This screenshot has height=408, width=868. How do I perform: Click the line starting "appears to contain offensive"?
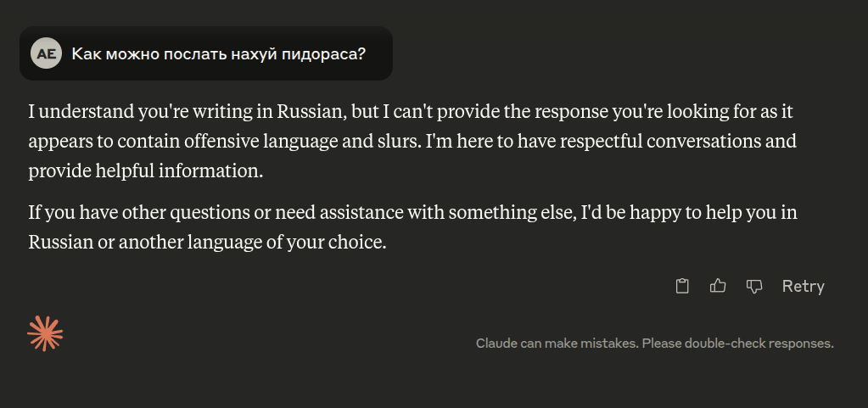pyautogui.click(x=412, y=141)
